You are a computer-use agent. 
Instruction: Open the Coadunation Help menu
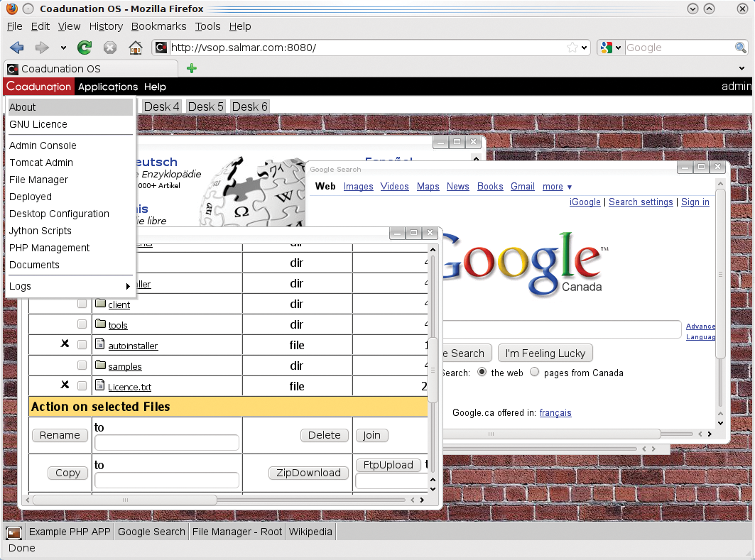(155, 87)
